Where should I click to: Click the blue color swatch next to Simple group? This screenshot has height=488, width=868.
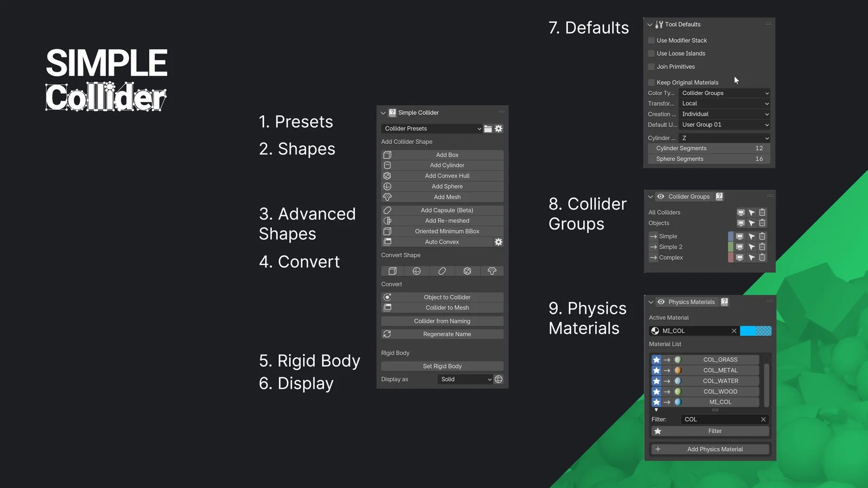731,236
